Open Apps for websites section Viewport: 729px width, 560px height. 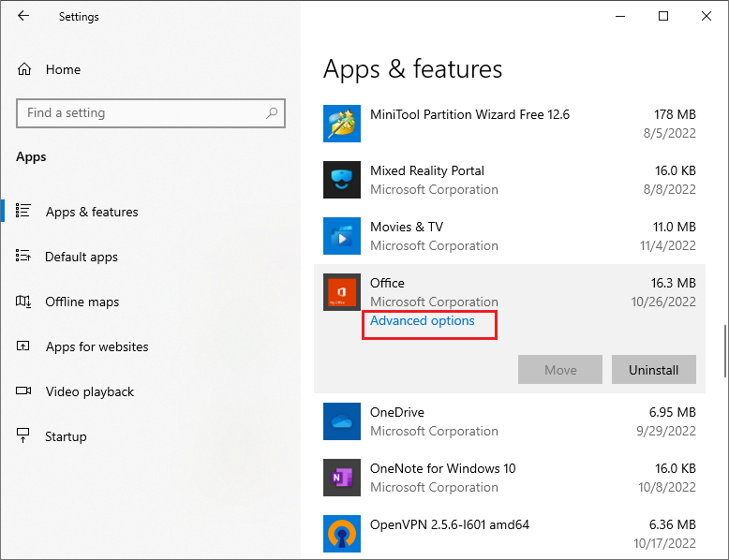coord(97,346)
